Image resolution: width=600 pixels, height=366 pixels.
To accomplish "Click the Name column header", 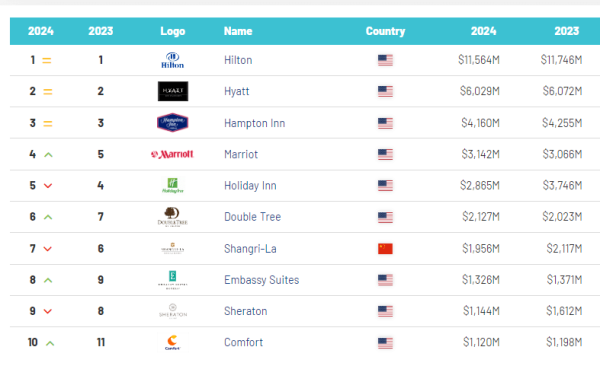I will click(238, 31).
